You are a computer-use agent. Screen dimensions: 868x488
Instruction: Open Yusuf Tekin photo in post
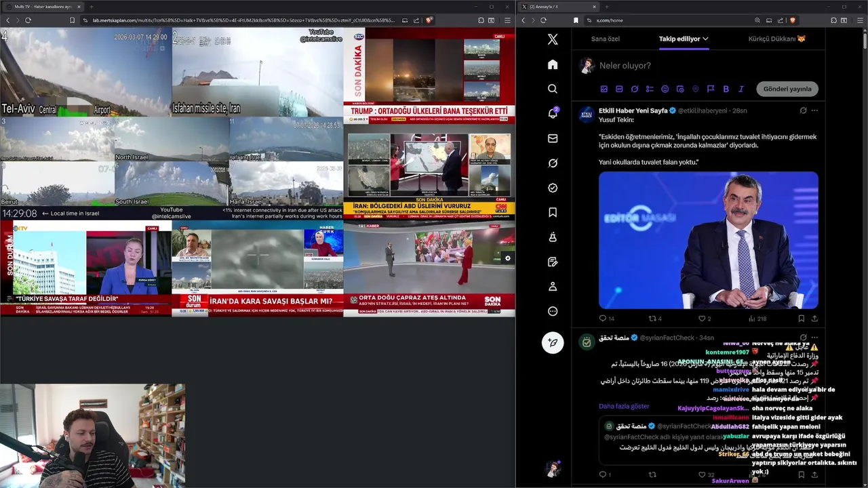click(x=709, y=240)
